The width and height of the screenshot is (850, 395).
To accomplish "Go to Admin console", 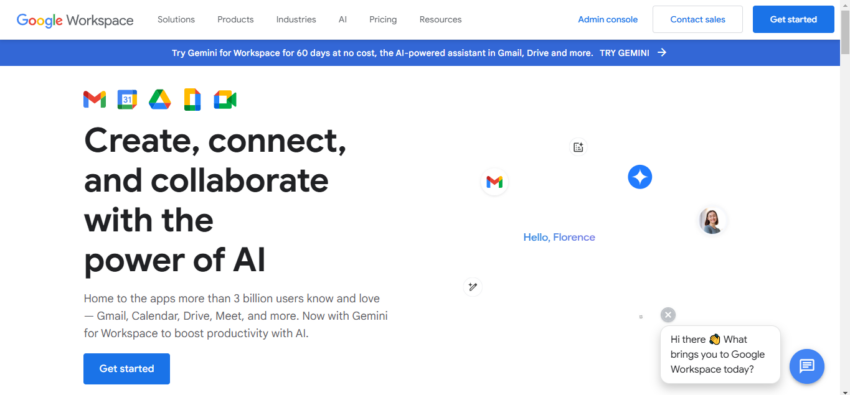I will click(608, 20).
